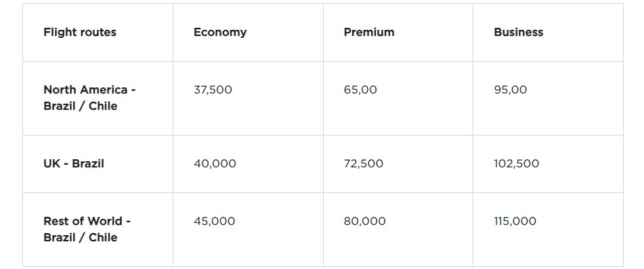Select the 72,500 Premium value
Image resolution: width=644 pixels, height=269 pixels.
coord(364,164)
